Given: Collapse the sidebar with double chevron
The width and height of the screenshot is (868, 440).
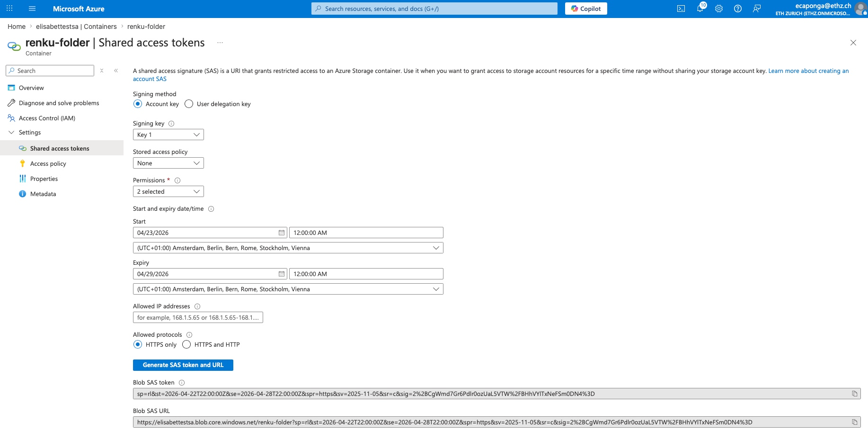Looking at the screenshot, I should 116,71.
